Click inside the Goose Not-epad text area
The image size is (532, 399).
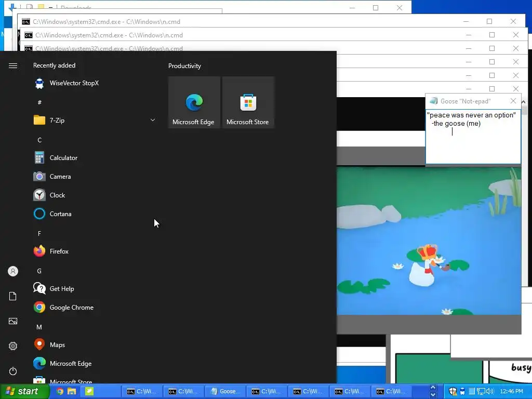coord(473,137)
